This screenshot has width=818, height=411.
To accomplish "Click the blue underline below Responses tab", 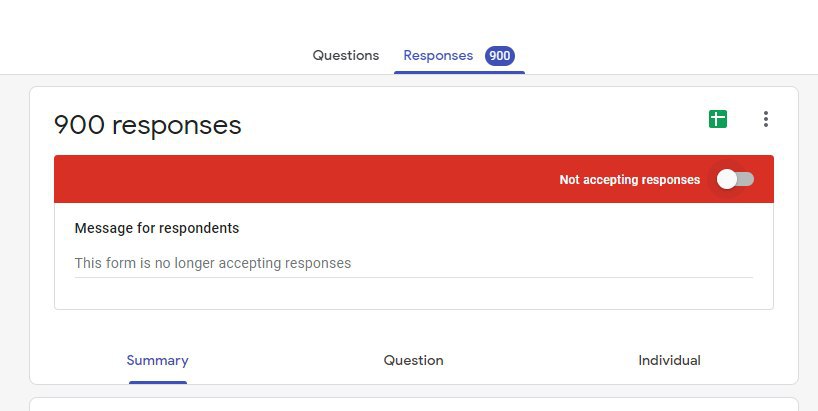I will [x=459, y=72].
